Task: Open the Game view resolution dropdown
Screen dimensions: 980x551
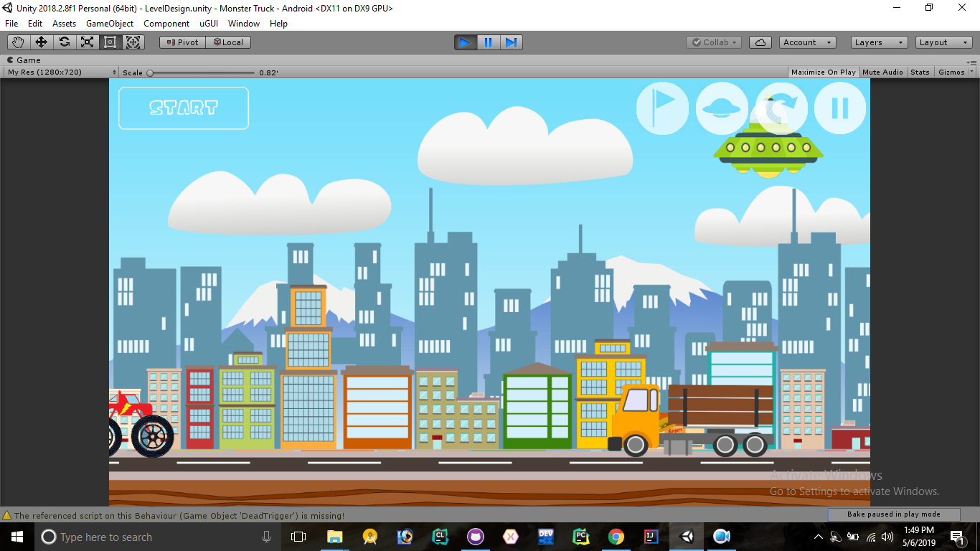Action: [x=57, y=72]
